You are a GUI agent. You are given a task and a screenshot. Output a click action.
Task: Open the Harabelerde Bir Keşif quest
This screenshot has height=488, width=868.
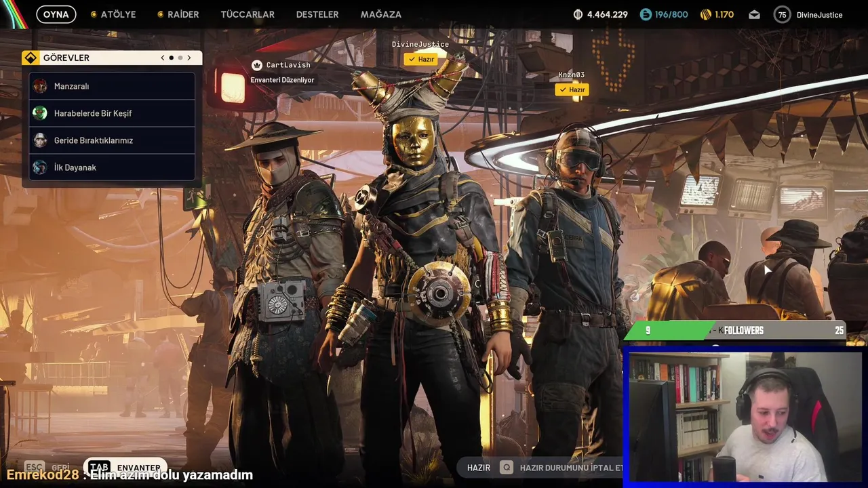pos(112,113)
